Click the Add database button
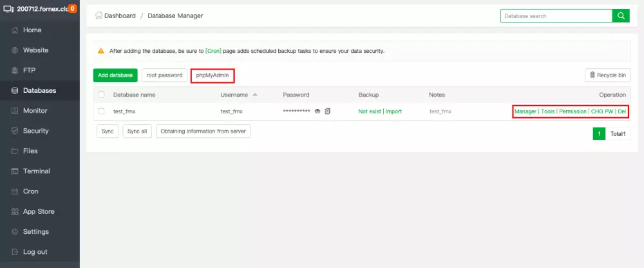 point(115,75)
